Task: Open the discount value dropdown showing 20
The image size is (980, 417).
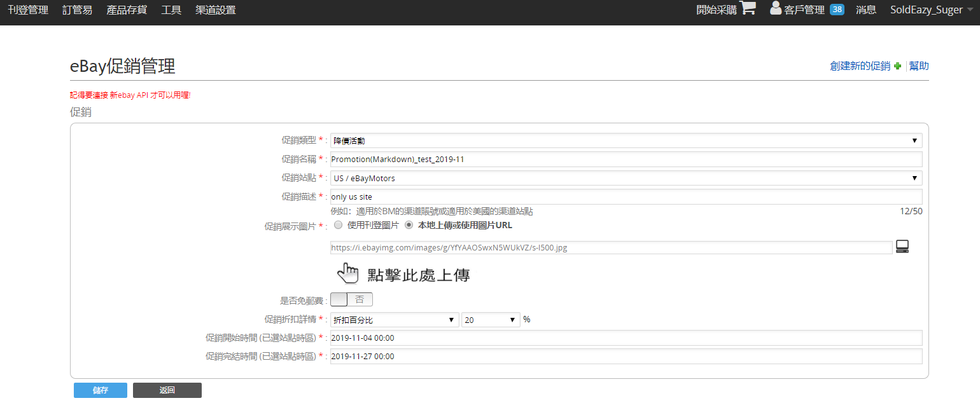Action: (491, 320)
